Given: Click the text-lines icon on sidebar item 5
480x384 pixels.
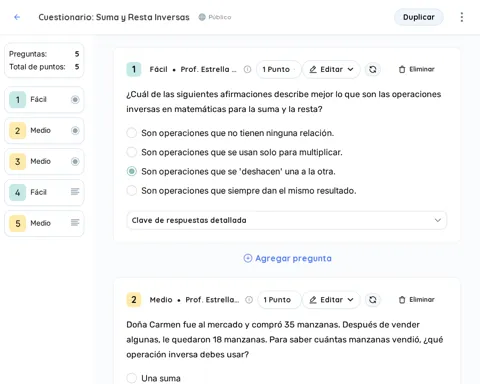Looking at the screenshot, I should click(75, 223).
